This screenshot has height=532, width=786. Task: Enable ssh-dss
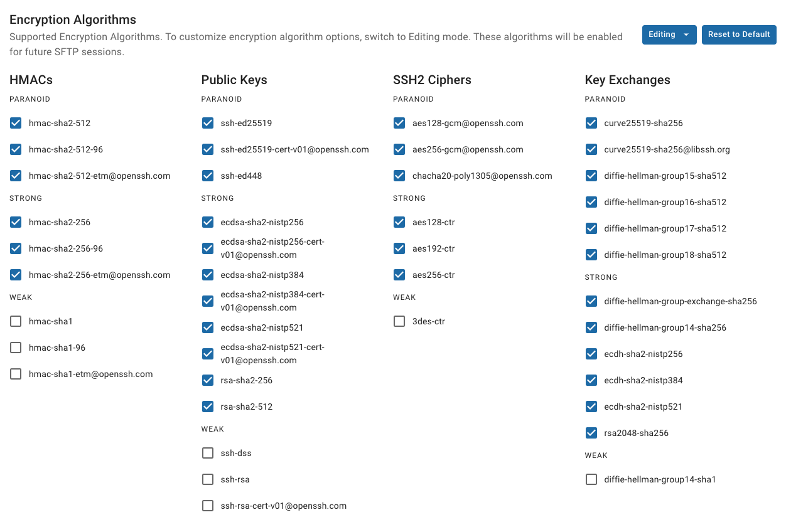pyautogui.click(x=208, y=453)
